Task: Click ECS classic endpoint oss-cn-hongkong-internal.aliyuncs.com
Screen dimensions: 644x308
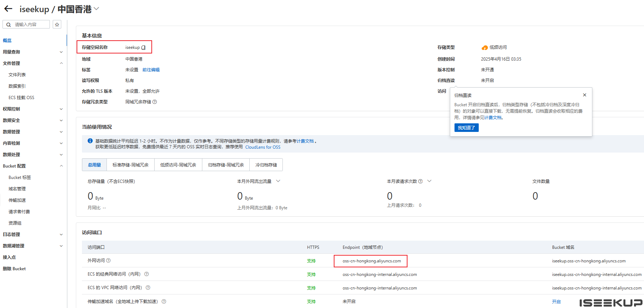Action: pyautogui.click(x=380, y=274)
